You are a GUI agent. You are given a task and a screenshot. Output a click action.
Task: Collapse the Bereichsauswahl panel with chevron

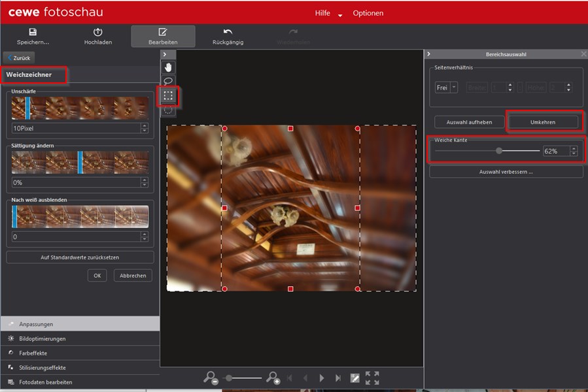click(428, 54)
